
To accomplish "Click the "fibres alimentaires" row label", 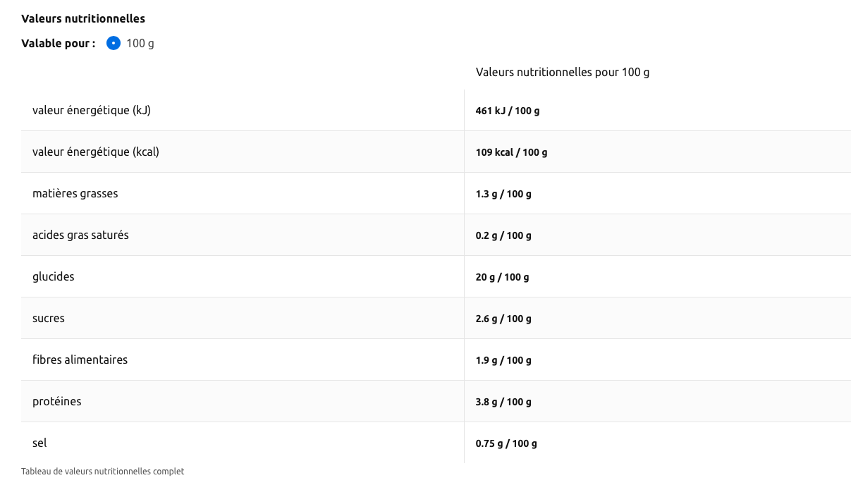I will coord(80,359).
